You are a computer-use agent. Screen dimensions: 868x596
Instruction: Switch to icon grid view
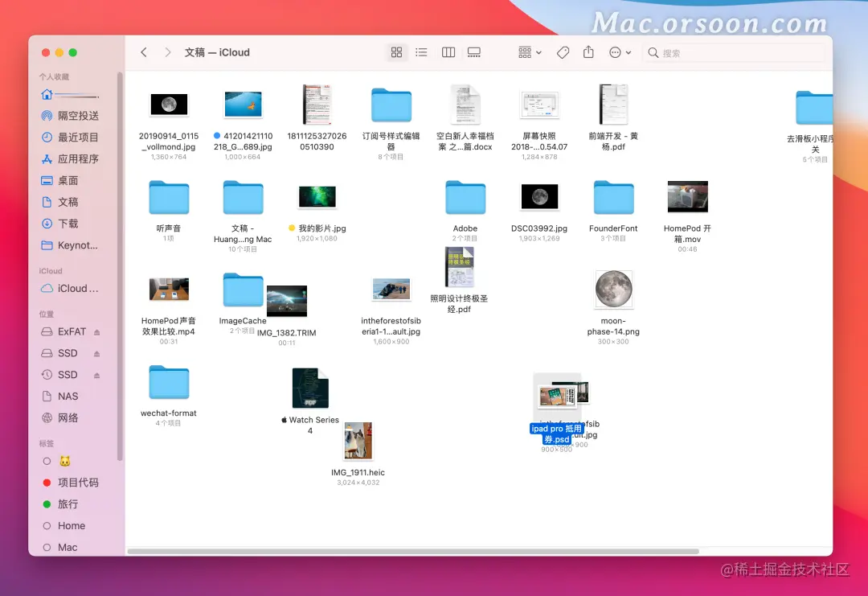396,52
